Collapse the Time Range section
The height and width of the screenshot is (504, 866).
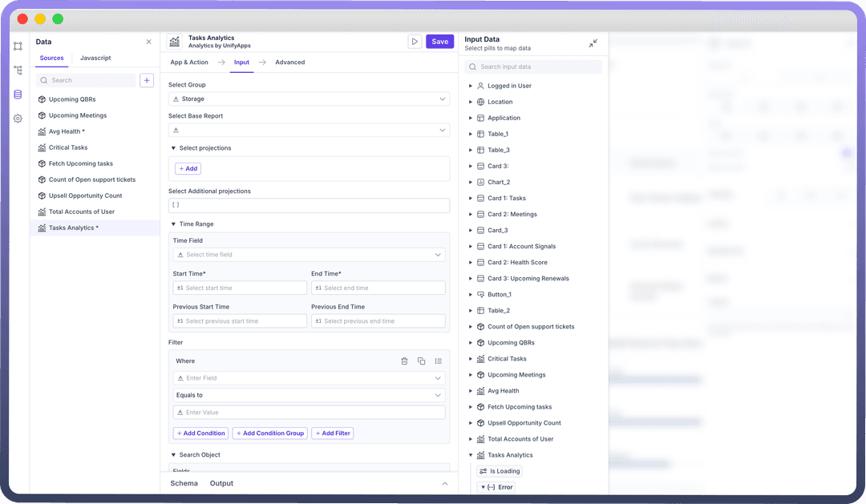174,224
